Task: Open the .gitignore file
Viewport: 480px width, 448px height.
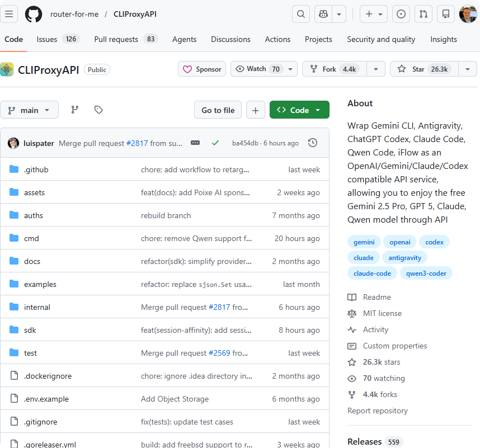Action: click(40, 422)
